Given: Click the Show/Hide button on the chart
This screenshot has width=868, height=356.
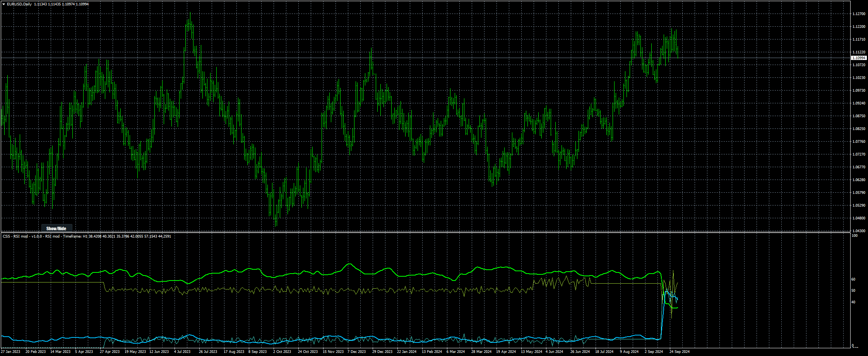Looking at the screenshot, I should pos(56,228).
